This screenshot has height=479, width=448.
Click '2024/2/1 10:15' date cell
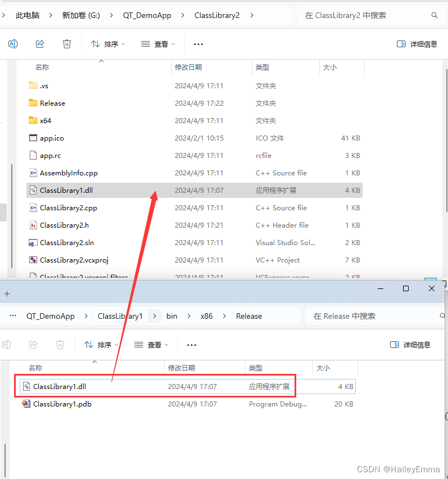coord(199,138)
